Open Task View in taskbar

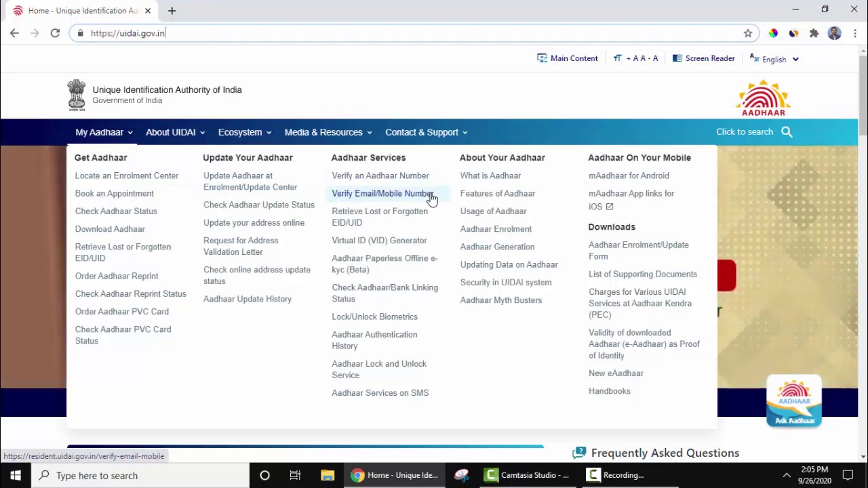tap(295, 475)
